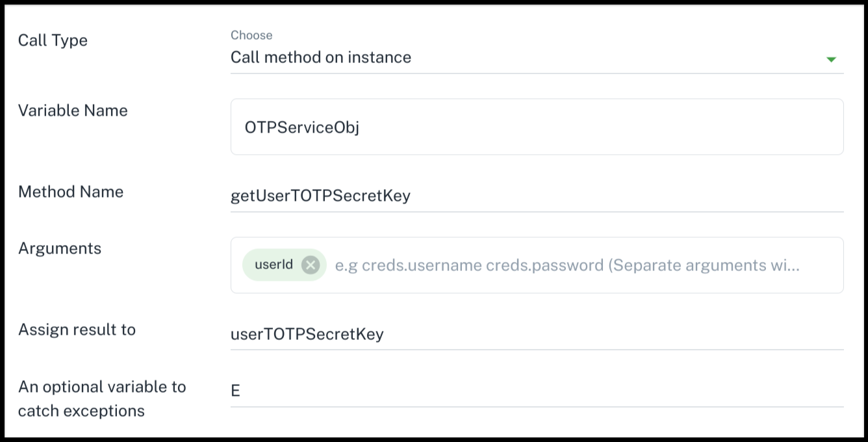
Task: Click the Call Type label
Action: click(53, 40)
